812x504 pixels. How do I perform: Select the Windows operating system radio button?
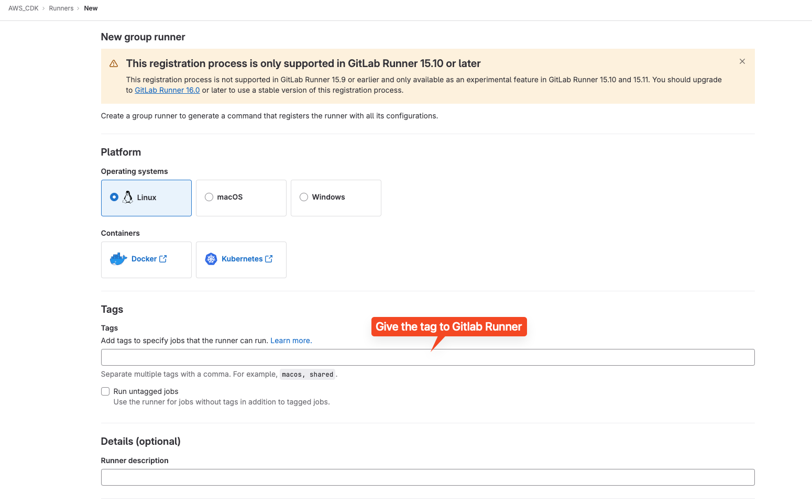[304, 197]
